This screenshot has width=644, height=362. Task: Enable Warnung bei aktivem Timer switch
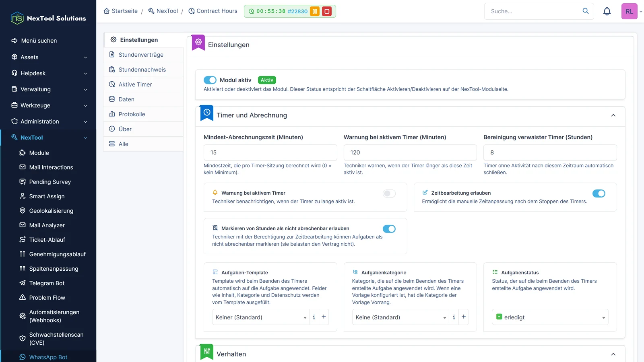pyautogui.click(x=389, y=193)
